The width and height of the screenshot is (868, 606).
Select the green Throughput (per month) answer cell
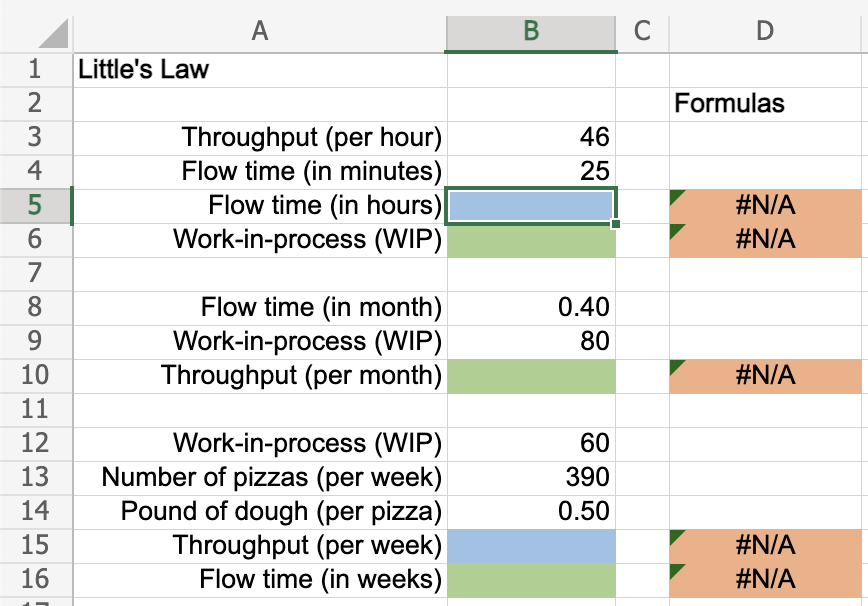coord(530,376)
